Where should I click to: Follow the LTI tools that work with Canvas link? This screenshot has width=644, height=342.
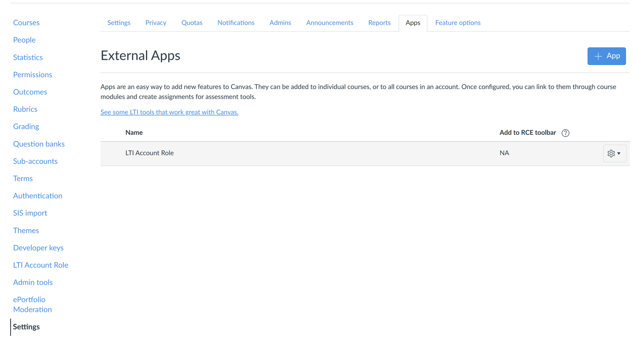pos(169,112)
